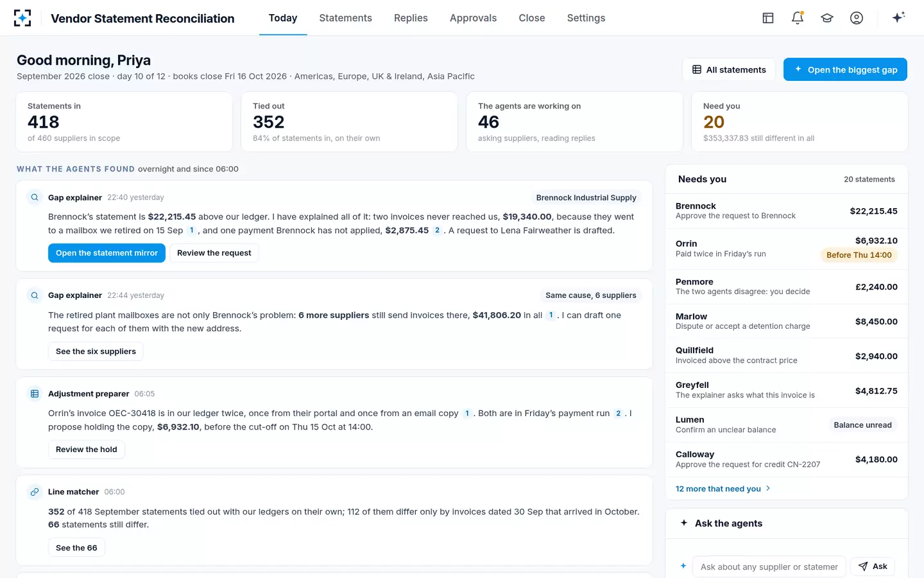Click the See the 66 button

click(76, 548)
